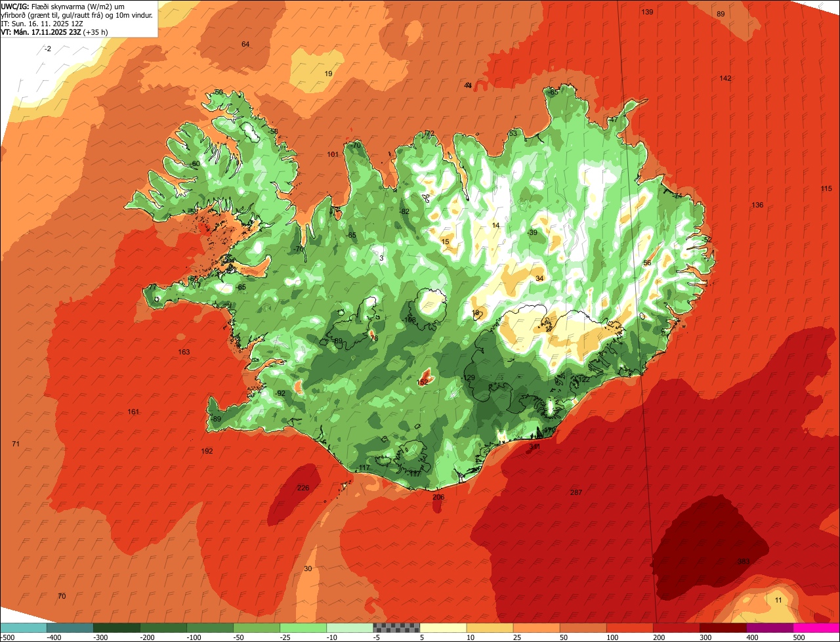Click the init time 'IT: Sun. 16. 11. 2025 12Z'

(x=43, y=24)
